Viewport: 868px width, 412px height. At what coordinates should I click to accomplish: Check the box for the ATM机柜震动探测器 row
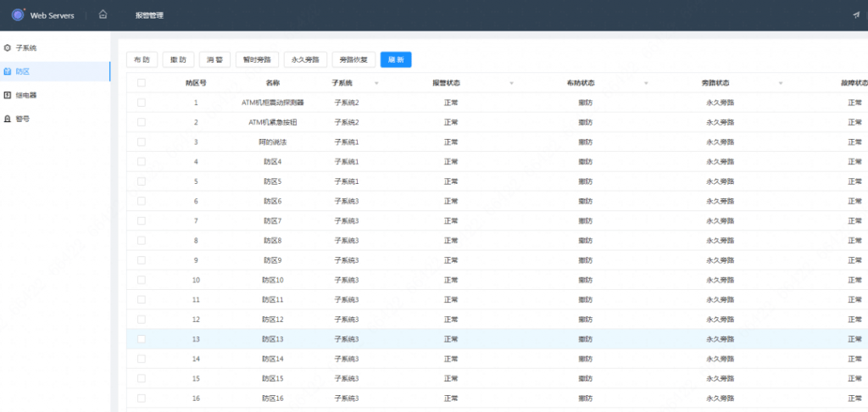[142, 103]
